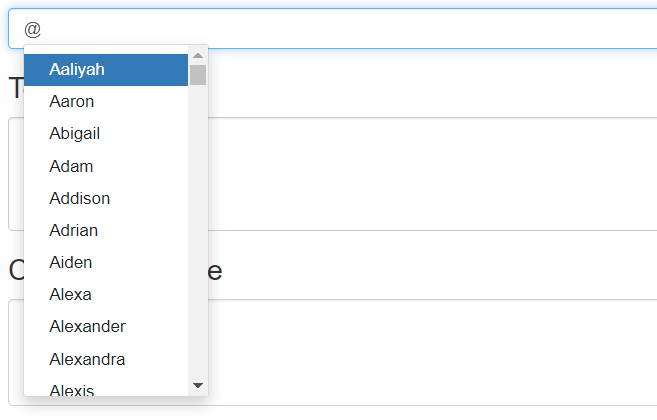Click the scrollbar up arrow
657x420 pixels.
[x=198, y=55]
